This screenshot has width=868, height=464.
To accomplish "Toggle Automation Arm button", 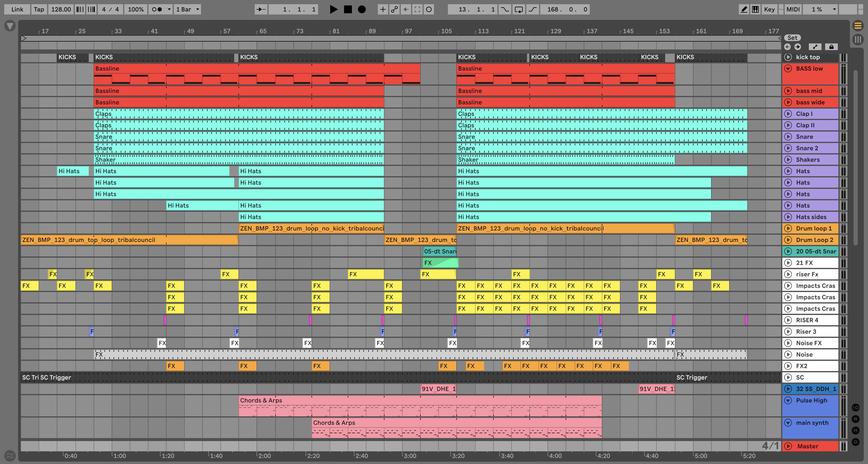I will (x=394, y=9).
